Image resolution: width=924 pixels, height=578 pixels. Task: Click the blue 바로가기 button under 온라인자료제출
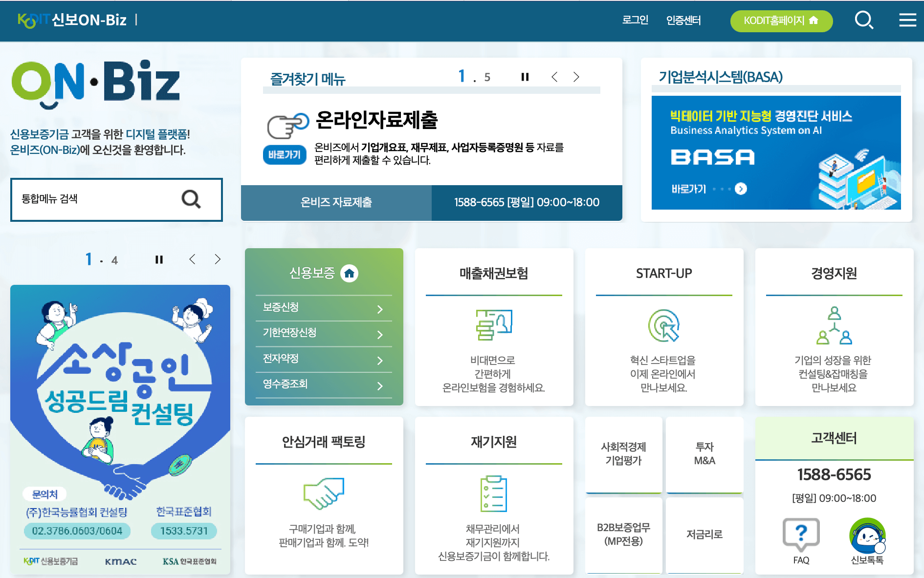pos(285,155)
